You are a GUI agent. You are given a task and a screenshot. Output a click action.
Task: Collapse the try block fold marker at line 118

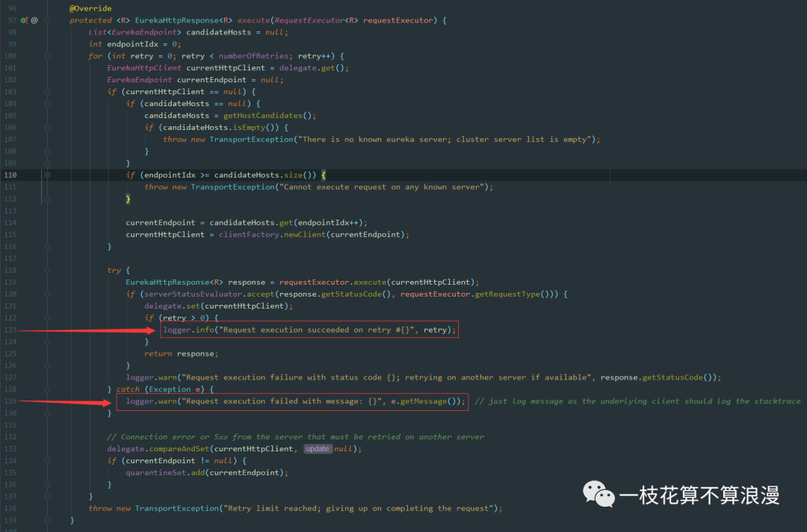(47, 270)
